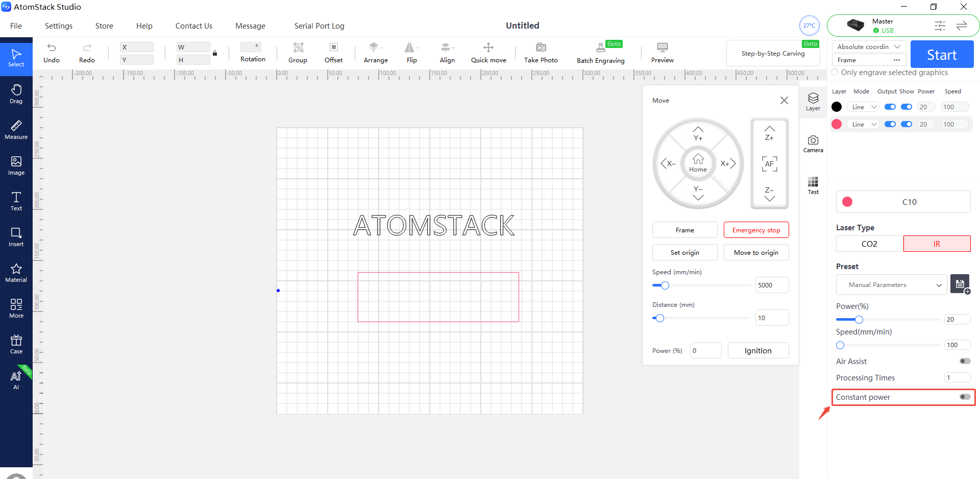Enable the Air Assist switch
Screen dimensions: 980x479
point(965,361)
